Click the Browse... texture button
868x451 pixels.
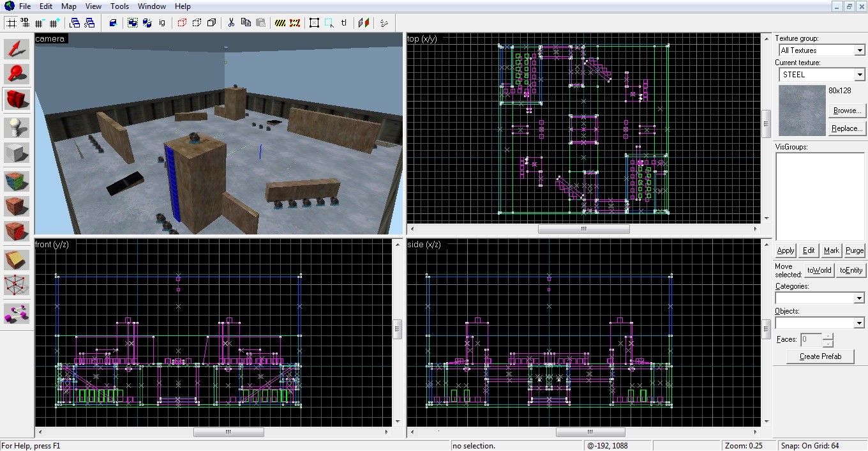click(847, 111)
